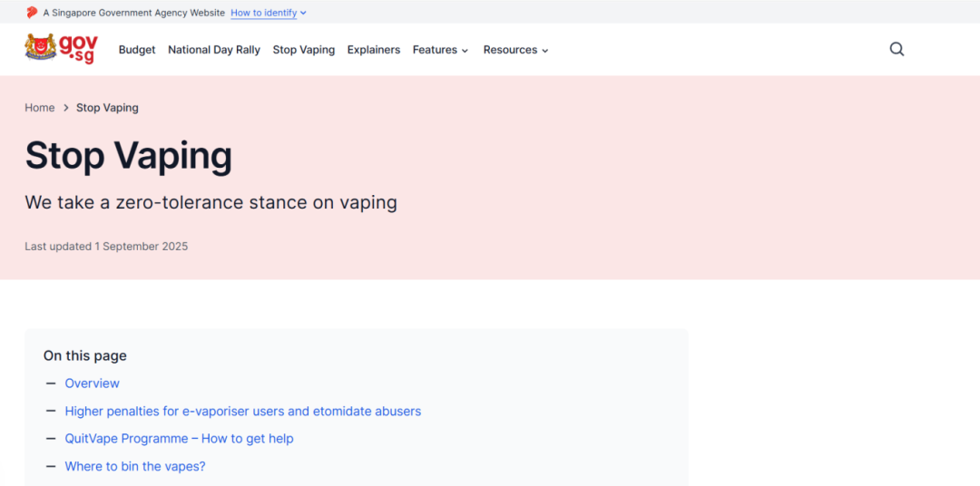This screenshot has height=486, width=980.
Task: Jump to the Overview section
Action: (93, 384)
